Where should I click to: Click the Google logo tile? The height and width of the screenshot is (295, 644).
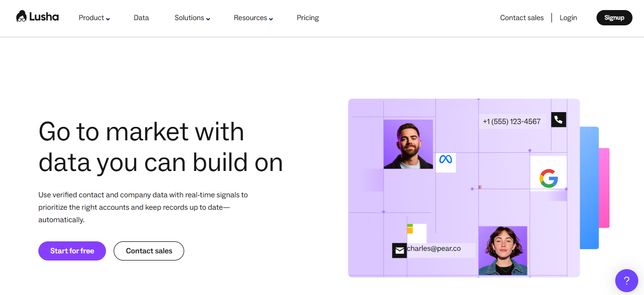click(548, 173)
